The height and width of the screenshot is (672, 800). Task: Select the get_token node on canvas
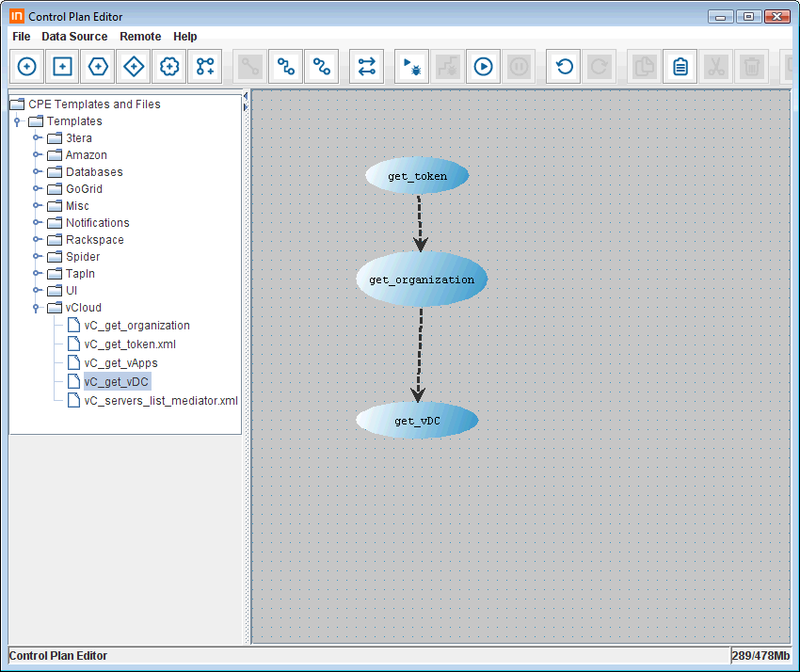click(x=417, y=176)
